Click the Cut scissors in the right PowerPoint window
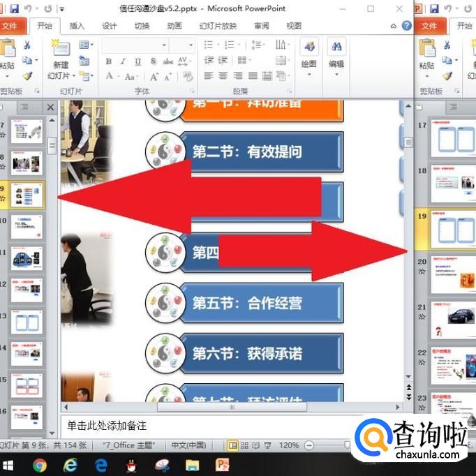 [x=447, y=45]
